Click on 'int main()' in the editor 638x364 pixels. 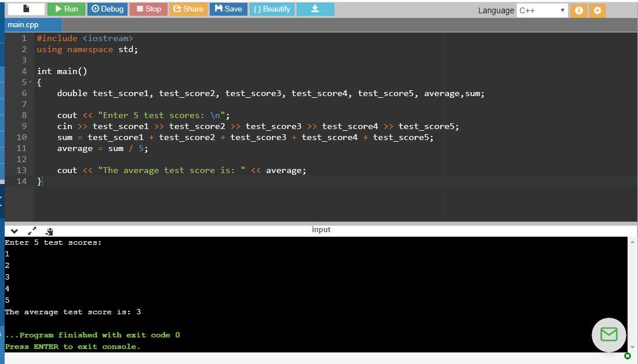pos(62,71)
